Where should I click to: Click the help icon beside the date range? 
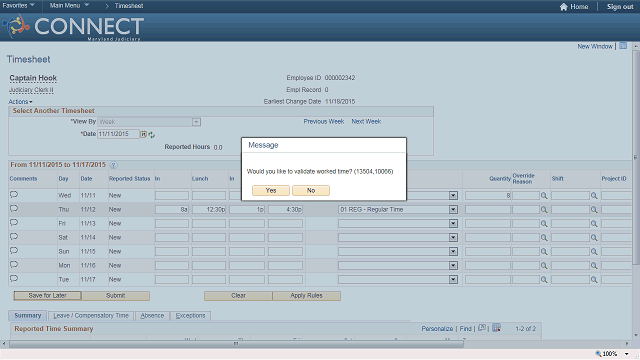(x=114, y=165)
